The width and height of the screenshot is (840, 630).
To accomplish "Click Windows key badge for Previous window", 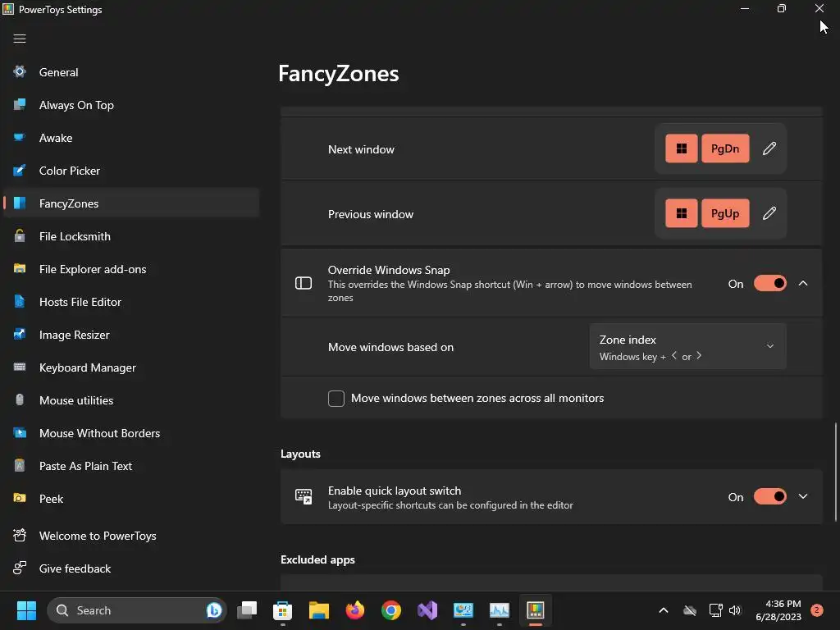I will [682, 213].
